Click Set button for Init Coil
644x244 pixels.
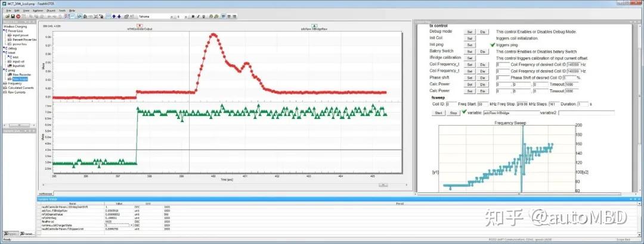click(469, 38)
